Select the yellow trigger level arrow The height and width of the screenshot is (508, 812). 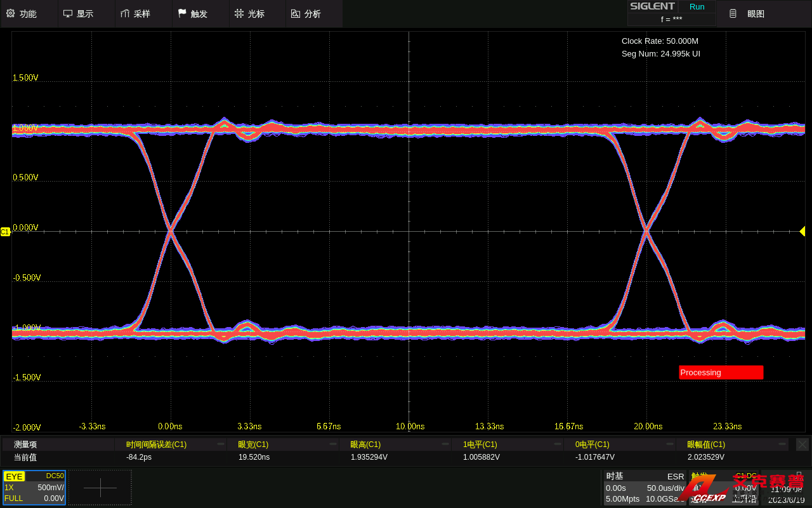click(802, 231)
